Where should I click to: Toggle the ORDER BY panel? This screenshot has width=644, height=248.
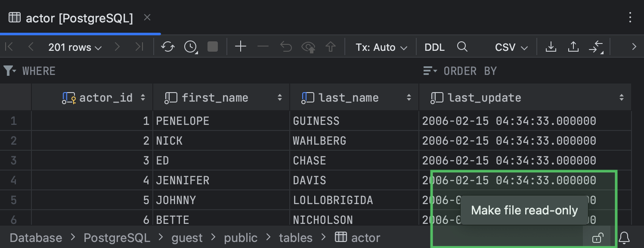click(429, 71)
